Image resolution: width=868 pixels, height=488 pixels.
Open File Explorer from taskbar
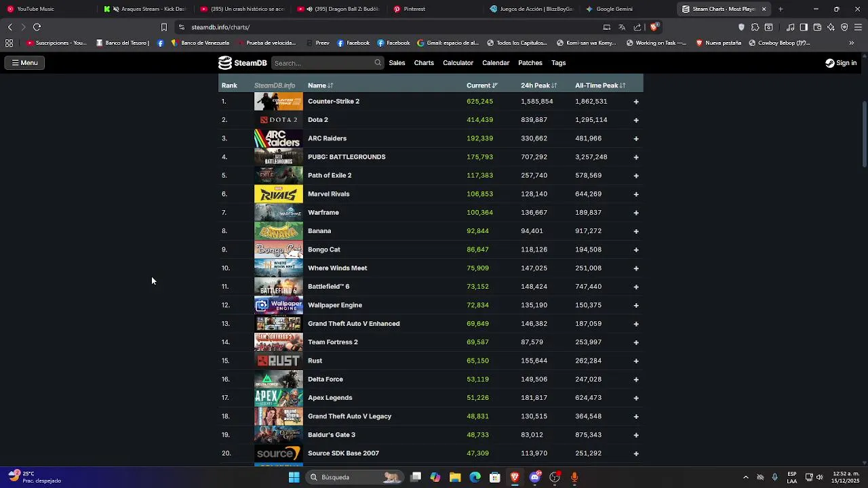[x=455, y=477]
